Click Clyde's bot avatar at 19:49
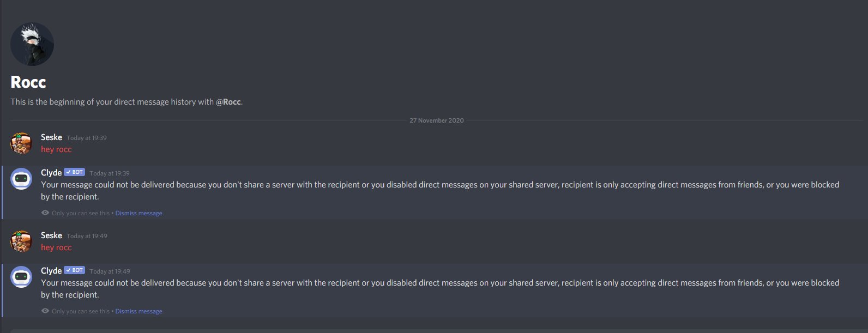The image size is (868, 333). (21, 277)
